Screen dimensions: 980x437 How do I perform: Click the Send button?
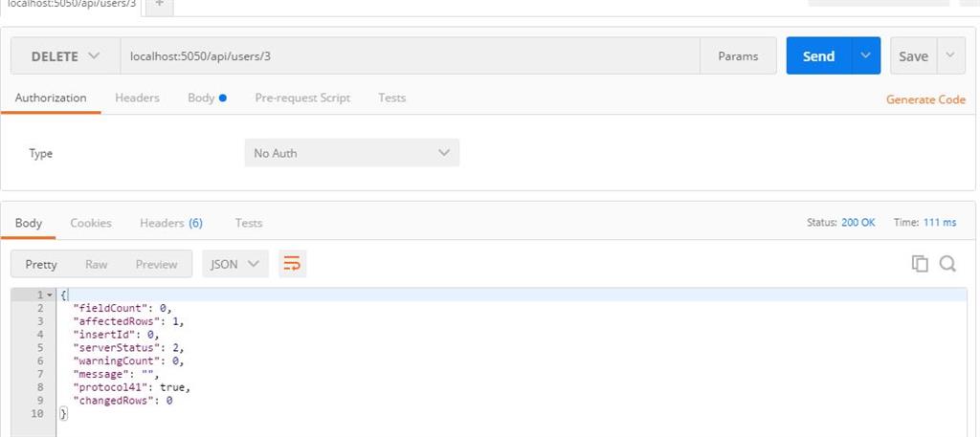click(x=818, y=56)
